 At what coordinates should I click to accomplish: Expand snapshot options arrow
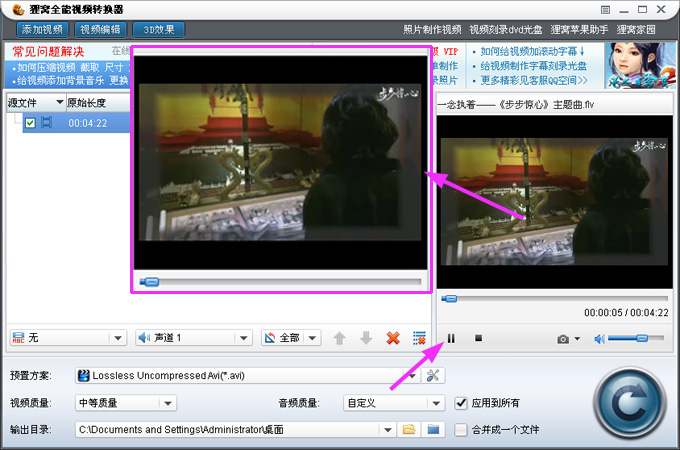(577, 339)
